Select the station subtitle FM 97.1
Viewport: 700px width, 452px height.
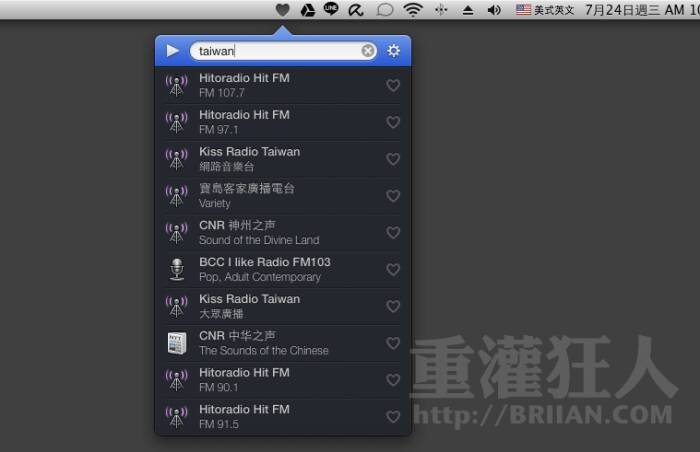219,130
